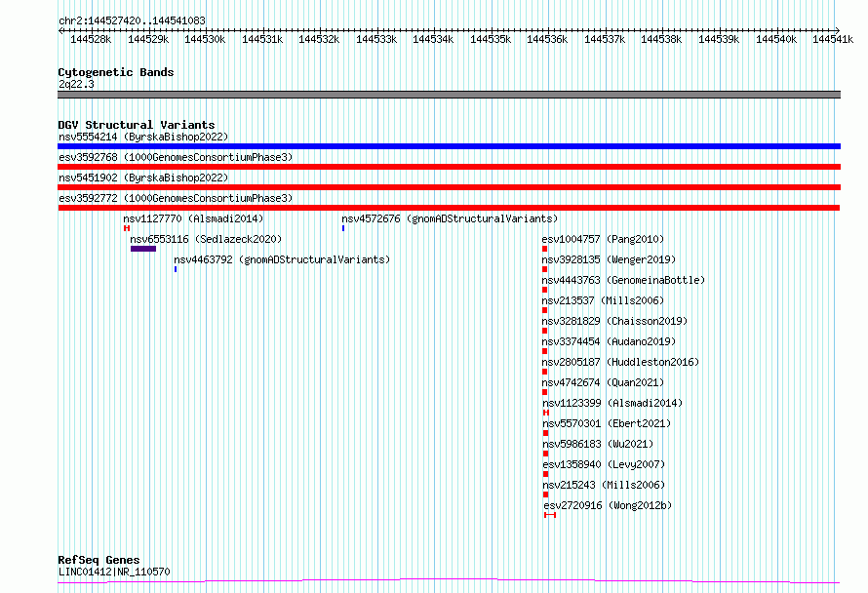Select the nsv3281829 (Chaisson2019) label
This screenshot has width=868, height=593.
tap(614, 321)
